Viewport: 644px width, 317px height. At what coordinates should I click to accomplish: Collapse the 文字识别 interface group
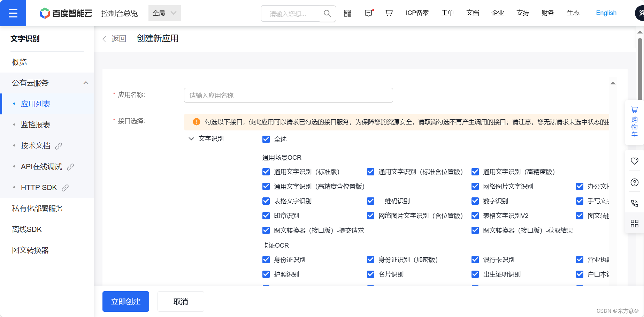click(x=191, y=138)
